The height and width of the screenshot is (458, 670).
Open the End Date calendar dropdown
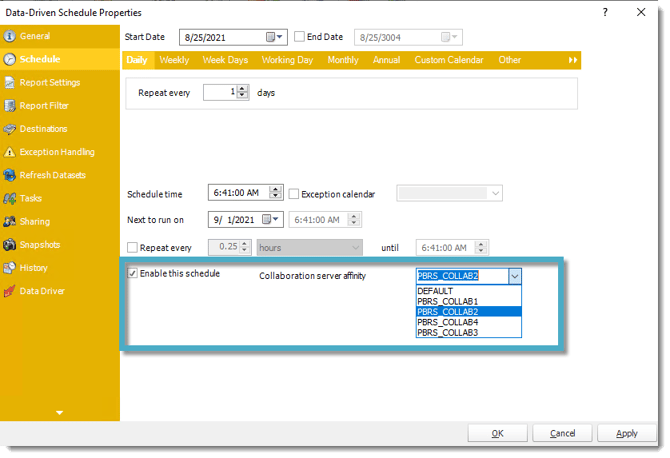[x=449, y=37]
